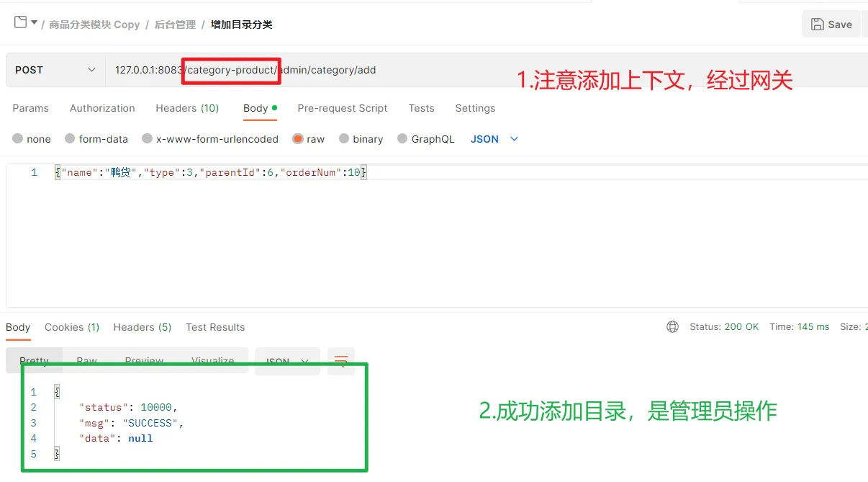
Task: Switch response view to Pretty
Action: coord(34,361)
